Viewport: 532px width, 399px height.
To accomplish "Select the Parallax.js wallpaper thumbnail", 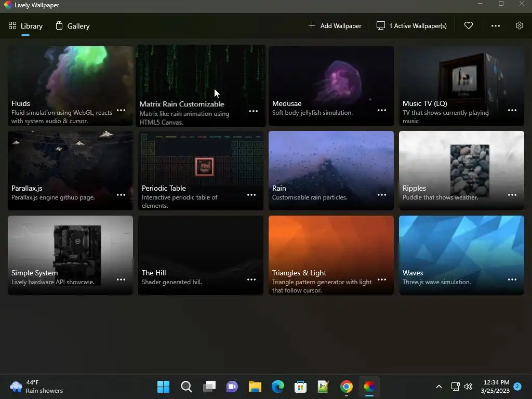I will point(70,170).
